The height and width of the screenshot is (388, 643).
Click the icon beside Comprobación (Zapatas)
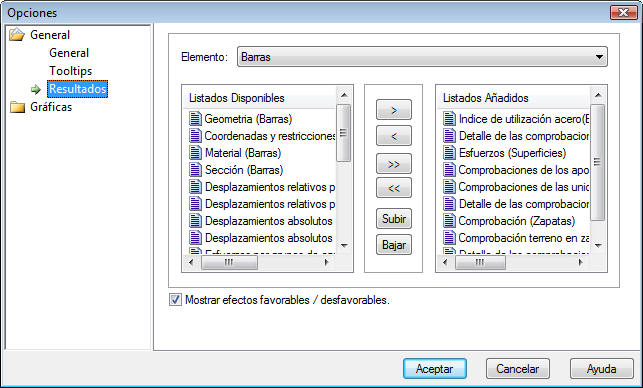tap(449, 221)
